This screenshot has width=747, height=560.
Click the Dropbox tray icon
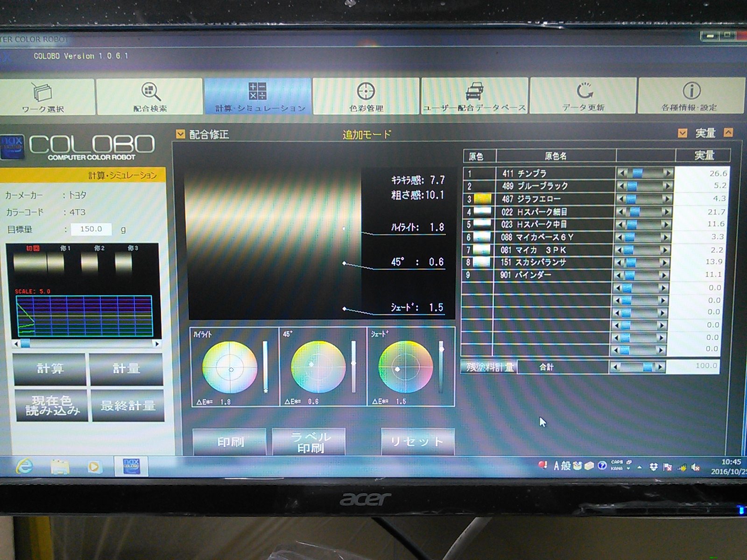click(654, 467)
